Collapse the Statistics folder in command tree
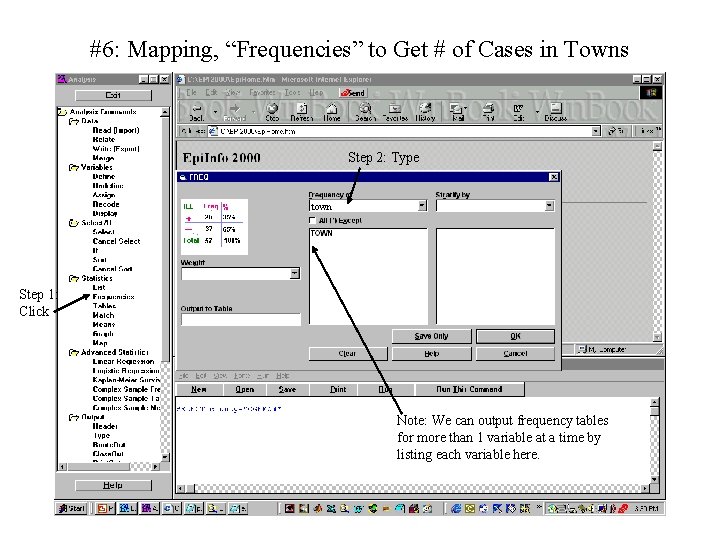This screenshot has height=540, width=720. (x=73, y=278)
